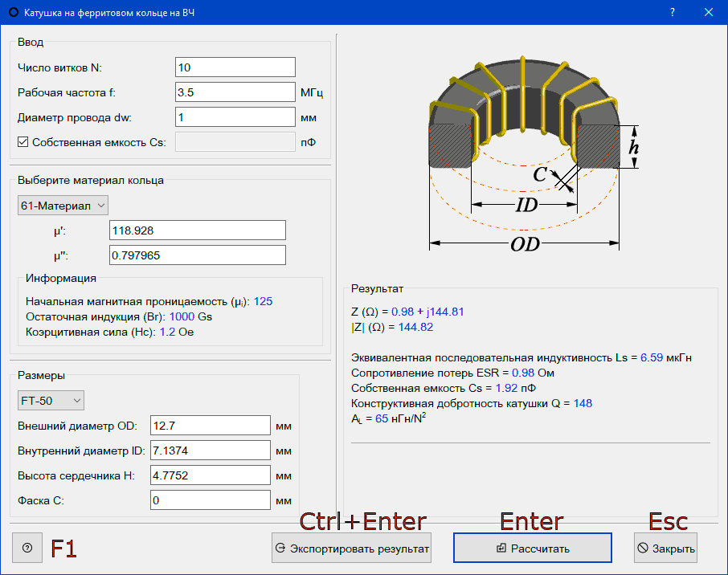The width and height of the screenshot is (728, 575).
Task: Click the AL value 65
Action: point(382,418)
